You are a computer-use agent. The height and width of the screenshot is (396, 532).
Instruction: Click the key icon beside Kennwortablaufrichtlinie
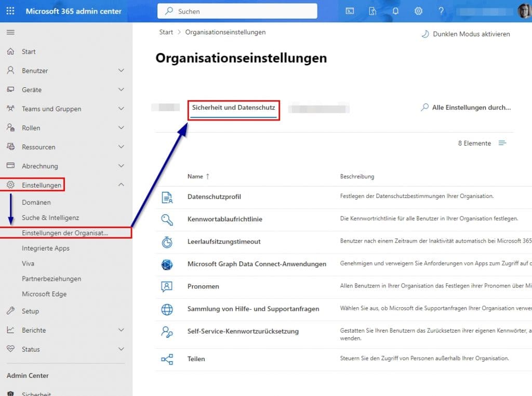167,219
